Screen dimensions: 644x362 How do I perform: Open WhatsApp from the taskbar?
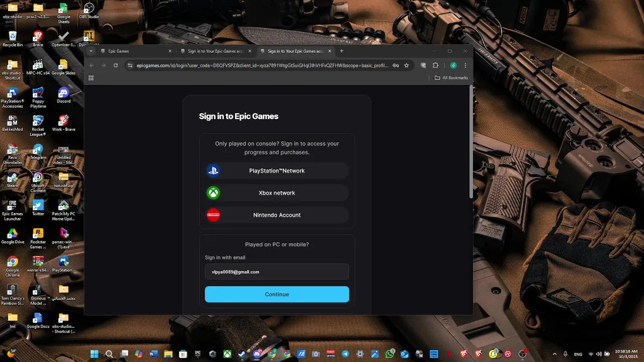[390, 354]
